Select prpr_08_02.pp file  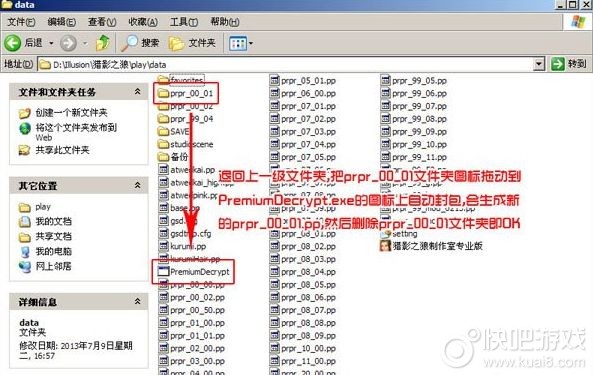(303, 246)
